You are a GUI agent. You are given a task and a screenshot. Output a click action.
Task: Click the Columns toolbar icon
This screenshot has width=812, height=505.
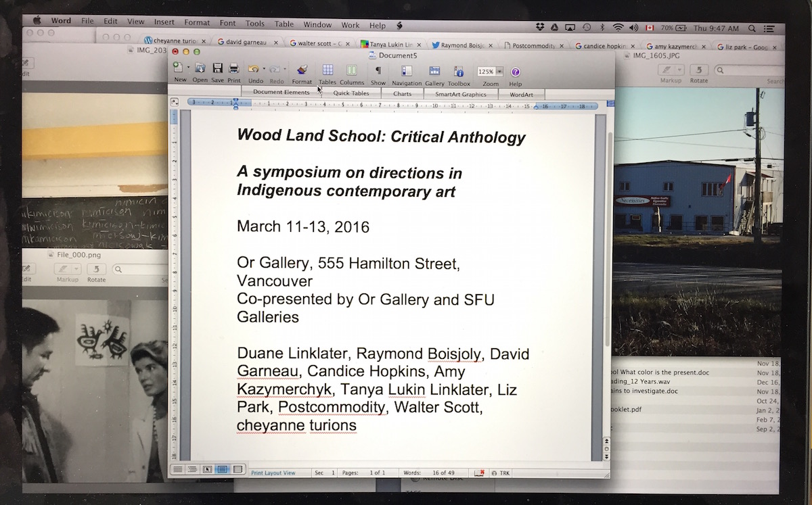coord(352,70)
